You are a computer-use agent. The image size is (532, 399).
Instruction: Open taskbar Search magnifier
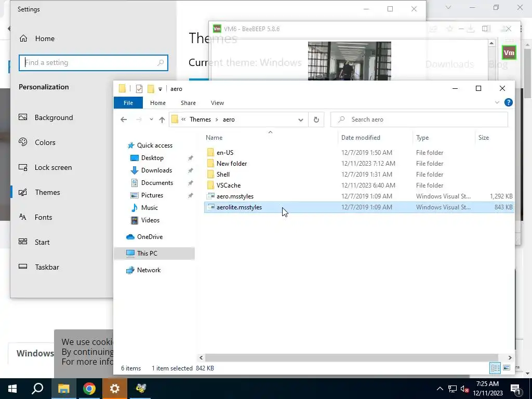coord(37,389)
